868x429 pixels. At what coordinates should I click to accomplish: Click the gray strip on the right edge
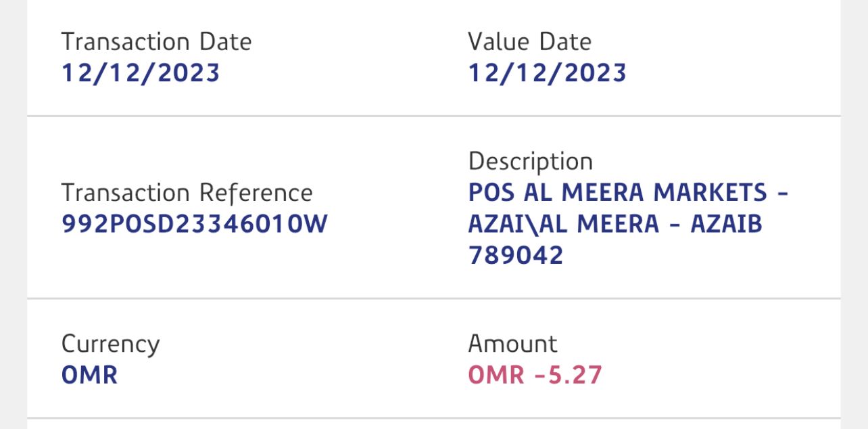[x=854, y=214]
